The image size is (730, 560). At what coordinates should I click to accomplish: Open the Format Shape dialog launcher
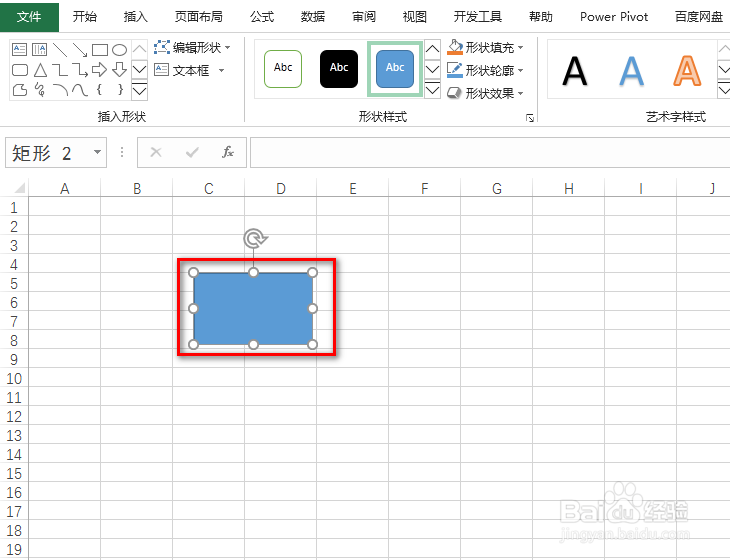(x=530, y=118)
